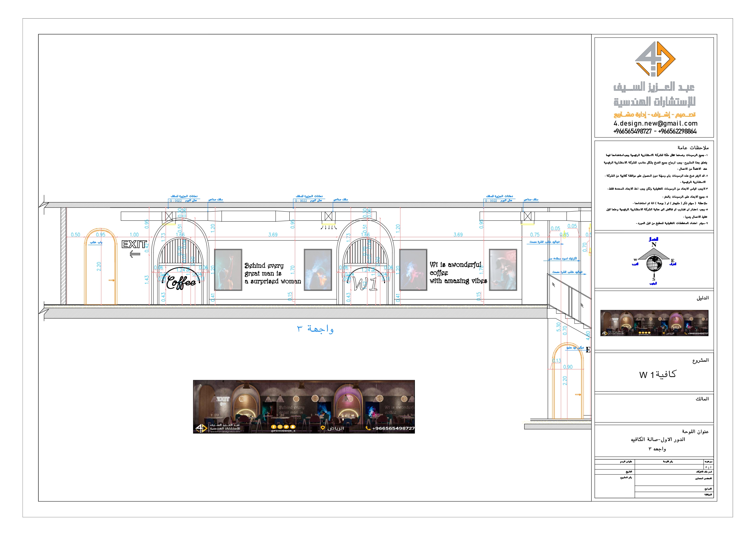Click the EXIT sign text
Image resolution: width=756 pixels, height=535 pixels.
point(134,244)
